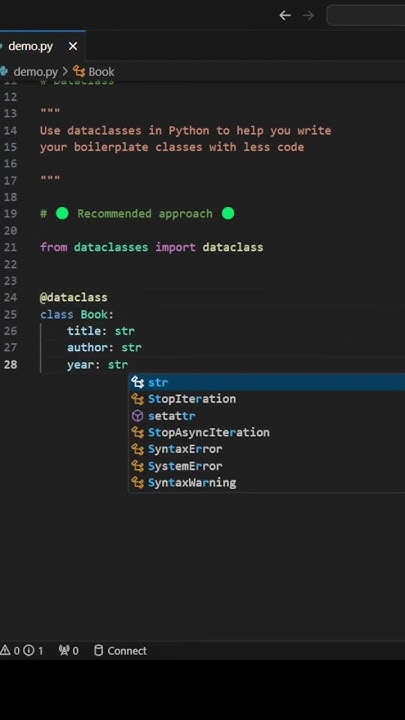This screenshot has width=405, height=720.
Task: Click the first green circle emoji on line 19
Action: pos(62,214)
